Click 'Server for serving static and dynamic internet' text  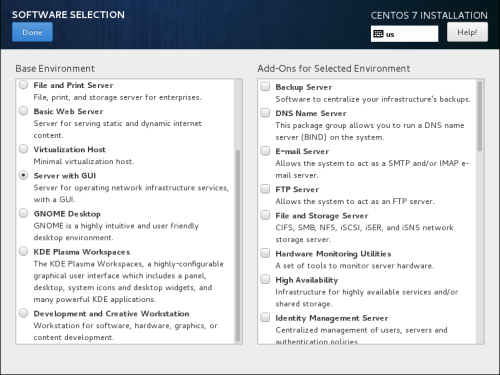(117, 129)
